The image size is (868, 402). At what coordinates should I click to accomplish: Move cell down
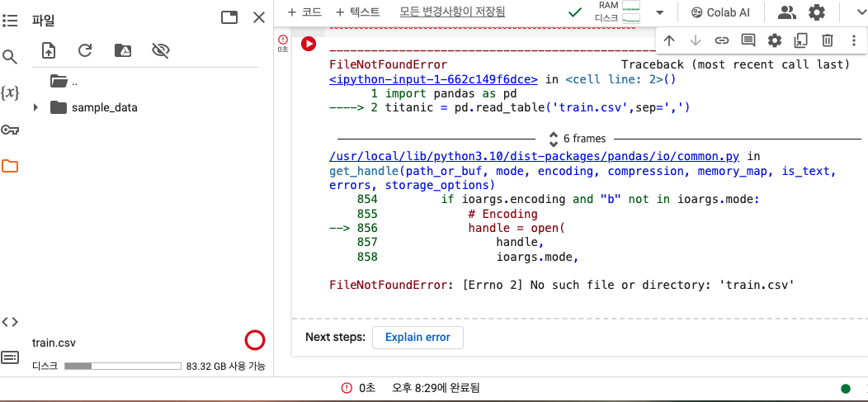click(x=696, y=40)
